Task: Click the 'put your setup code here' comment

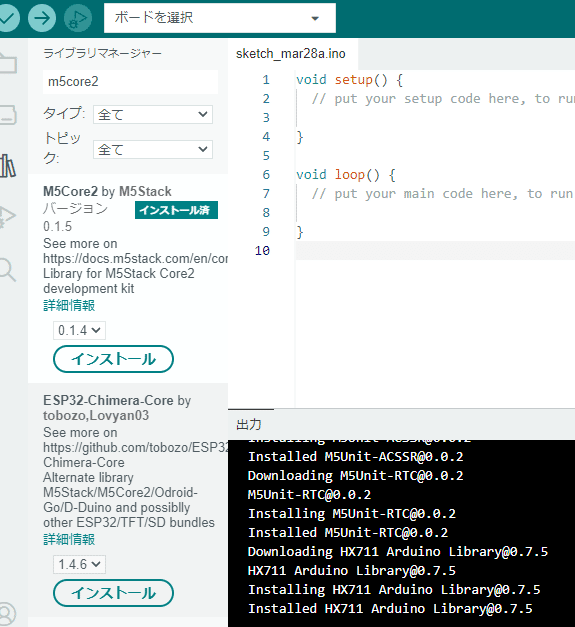Action: pyautogui.click(x=443, y=99)
